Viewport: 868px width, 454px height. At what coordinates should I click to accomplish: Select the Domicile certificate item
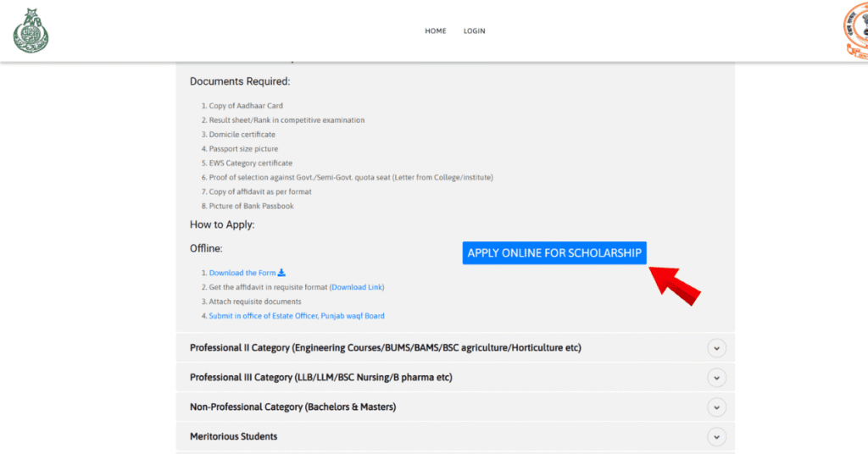coord(242,135)
